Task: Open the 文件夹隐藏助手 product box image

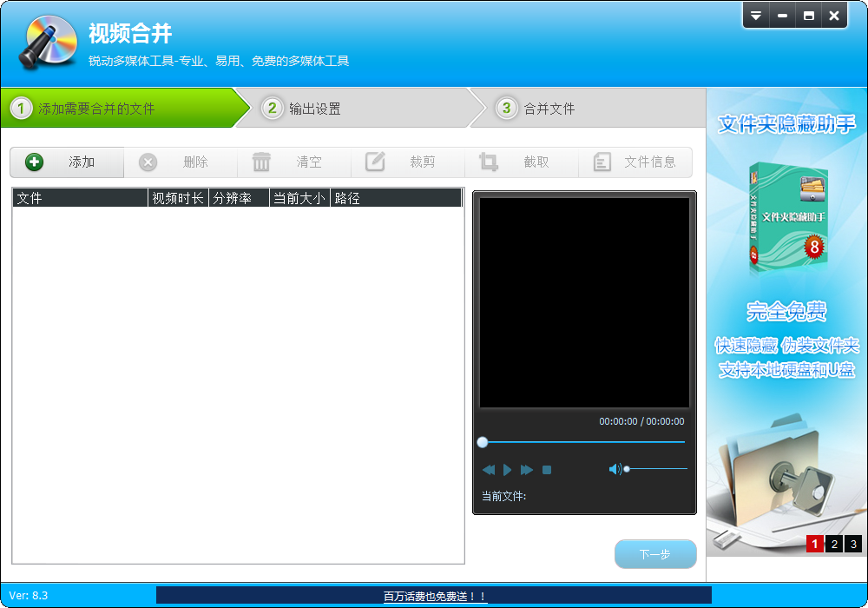Action: [x=788, y=219]
